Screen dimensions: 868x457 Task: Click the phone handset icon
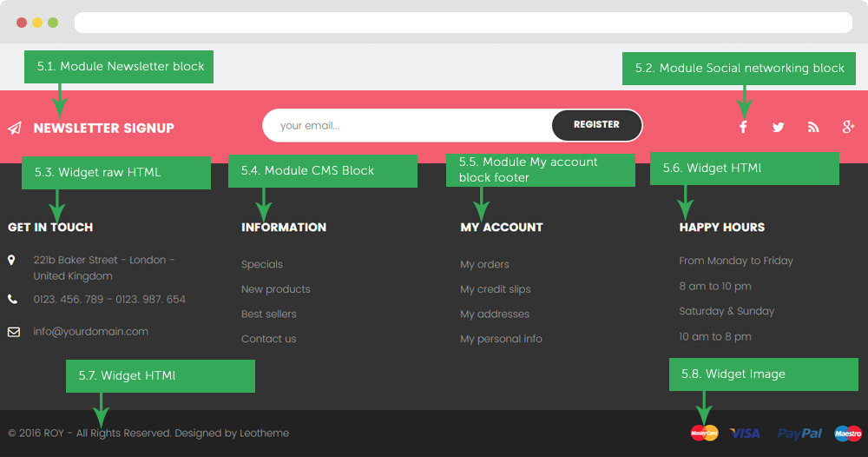(x=13, y=299)
